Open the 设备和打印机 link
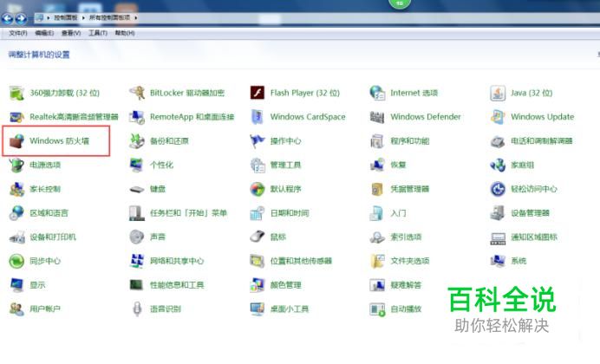The image size is (600, 364). coord(53,237)
